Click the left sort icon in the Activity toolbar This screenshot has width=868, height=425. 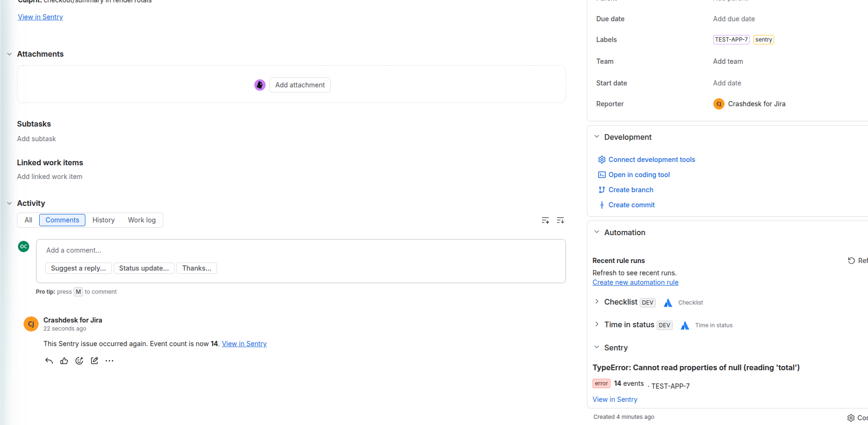[x=545, y=221]
